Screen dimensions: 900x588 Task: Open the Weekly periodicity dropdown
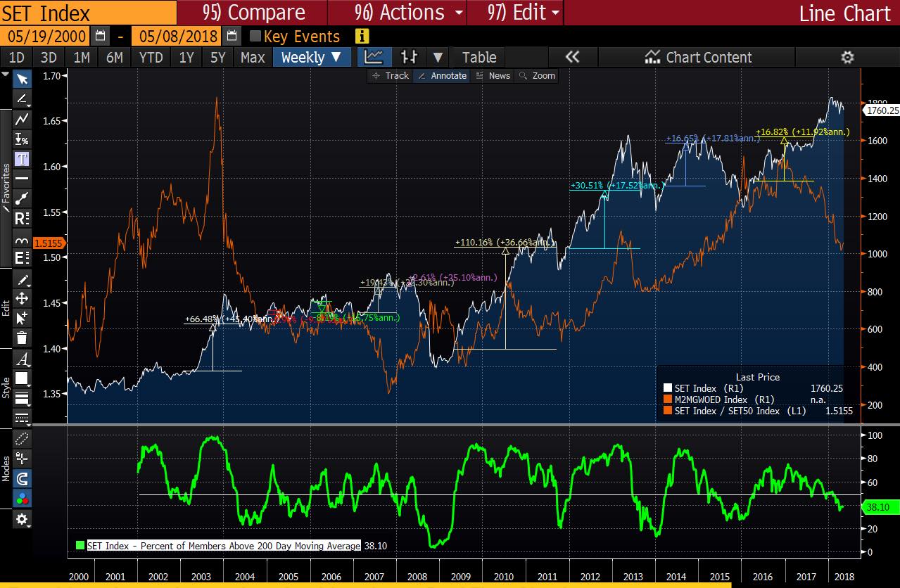pyautogui.click(x=310, y=58)
